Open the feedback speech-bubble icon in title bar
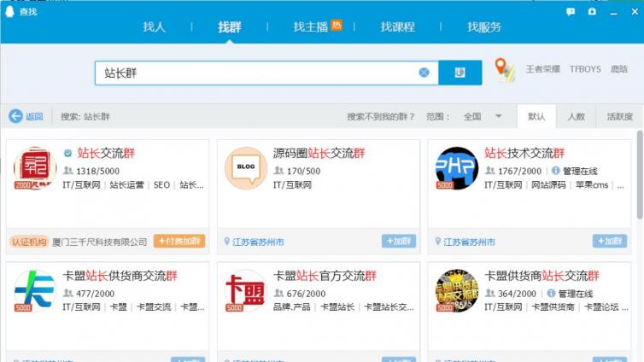644x362 pixels. tap(571, 11)
